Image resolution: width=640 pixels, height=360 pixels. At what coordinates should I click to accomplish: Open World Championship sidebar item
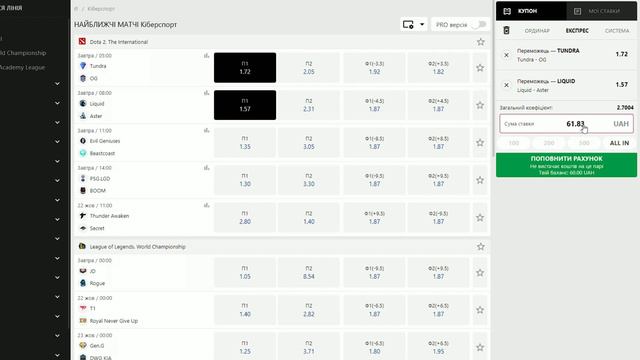tap(23, 53)
